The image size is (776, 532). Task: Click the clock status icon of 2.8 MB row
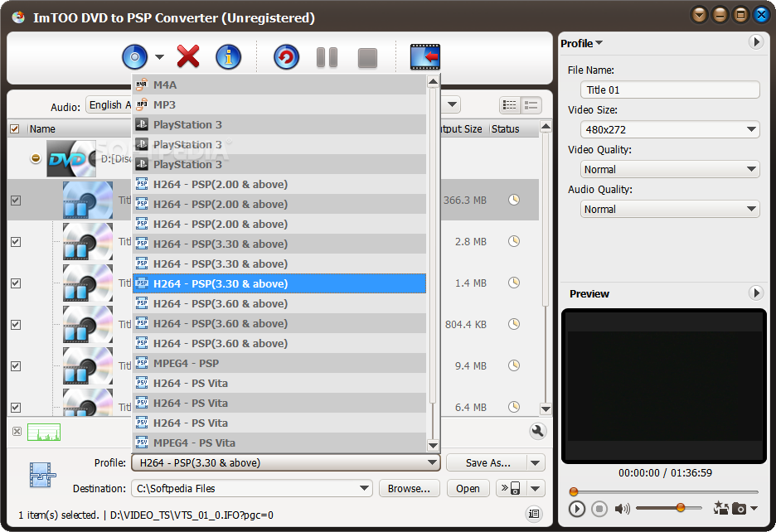click(514, 241)
